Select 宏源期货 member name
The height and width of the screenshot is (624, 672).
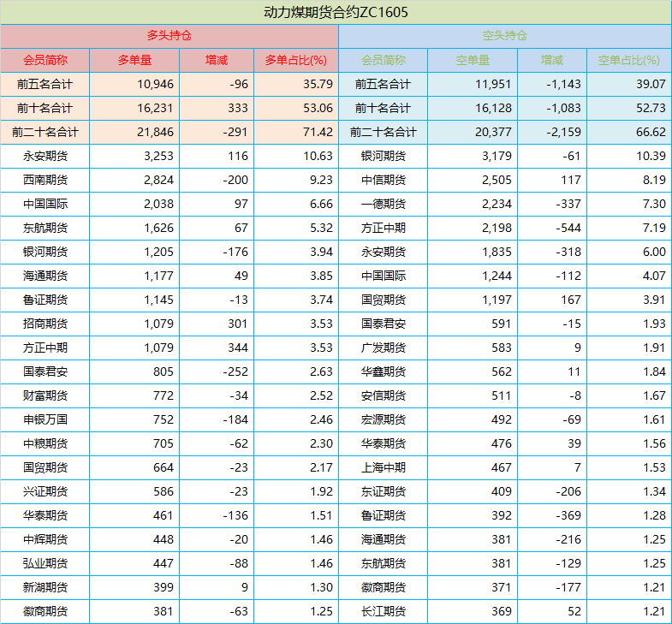[x=384, y=419]
